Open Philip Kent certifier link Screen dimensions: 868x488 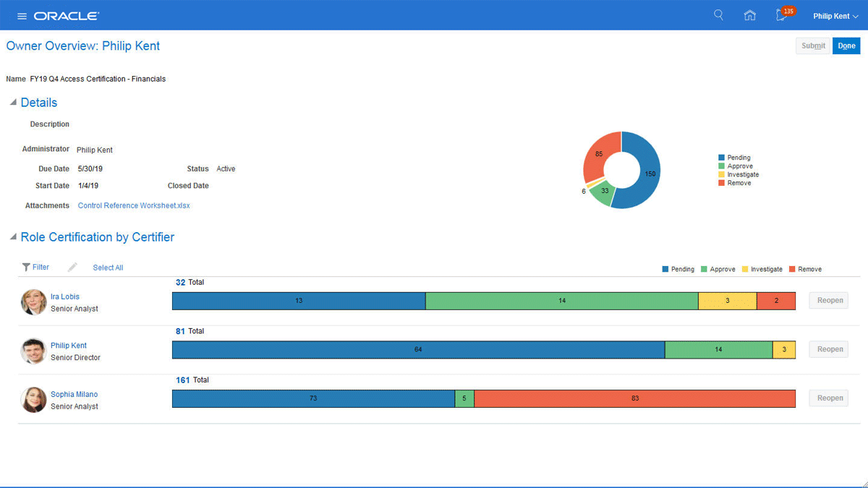(69, 346)
